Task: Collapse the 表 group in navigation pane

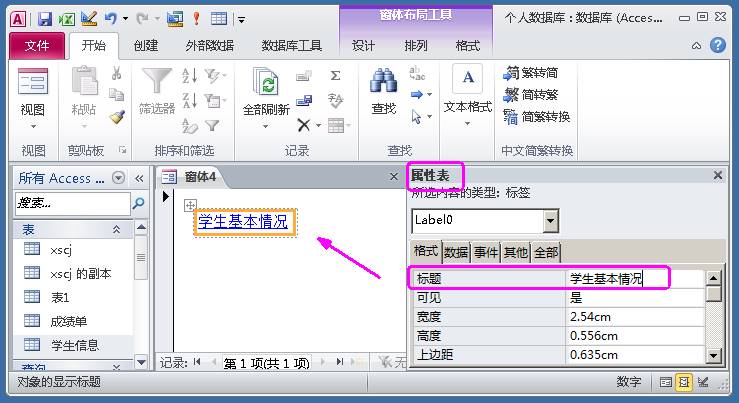Action: pos(116,230)
